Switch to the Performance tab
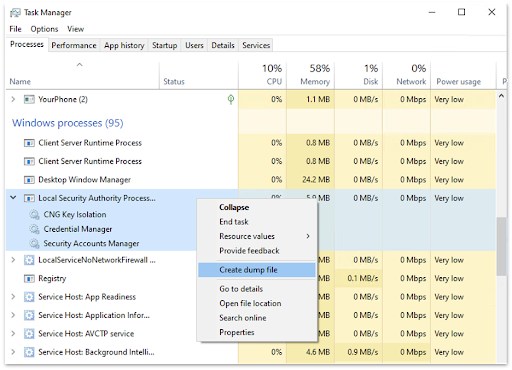The image size is (512, 370). click(74, 45)
